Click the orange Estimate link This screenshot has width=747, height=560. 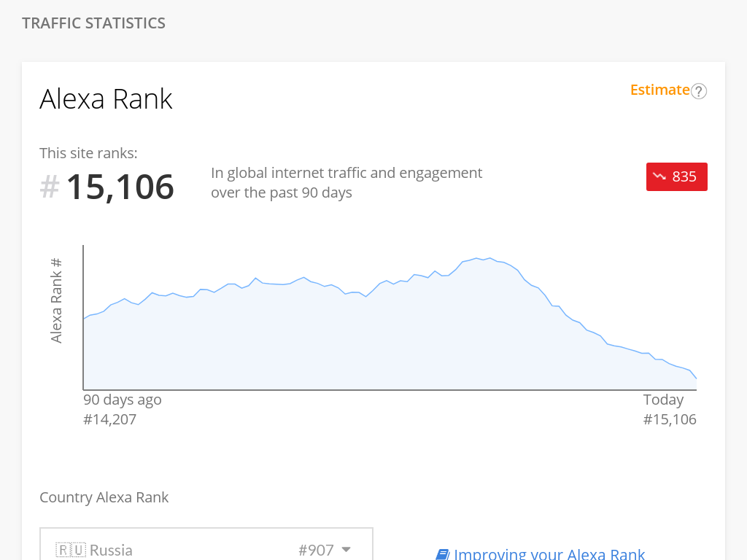point(659,90)
